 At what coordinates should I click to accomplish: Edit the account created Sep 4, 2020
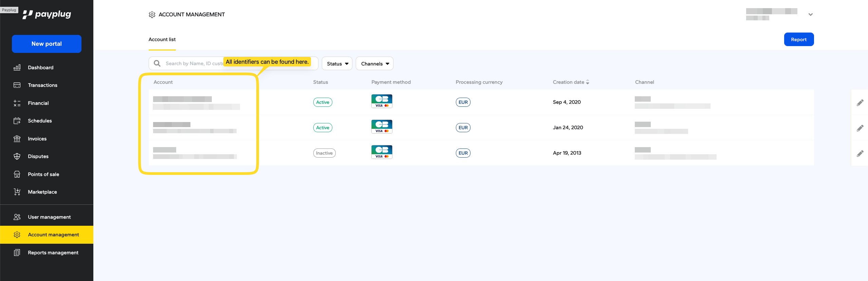pos(860,102)
